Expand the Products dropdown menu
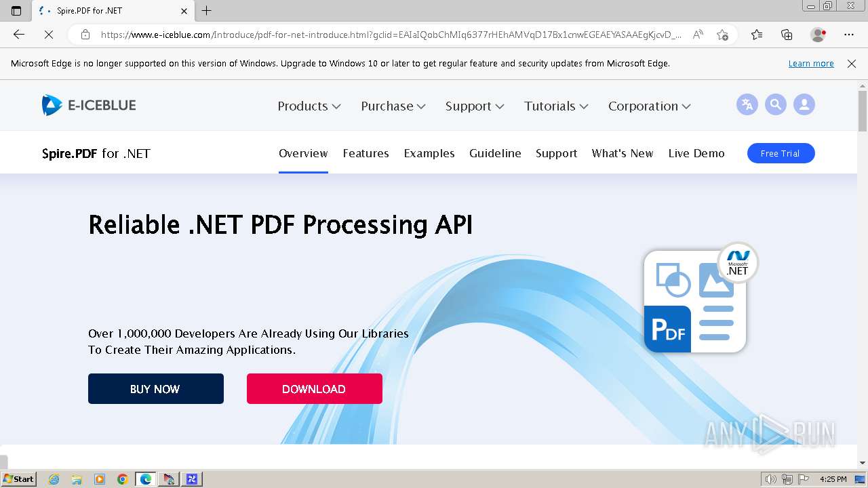868x488 pixels. coord(309,106)
